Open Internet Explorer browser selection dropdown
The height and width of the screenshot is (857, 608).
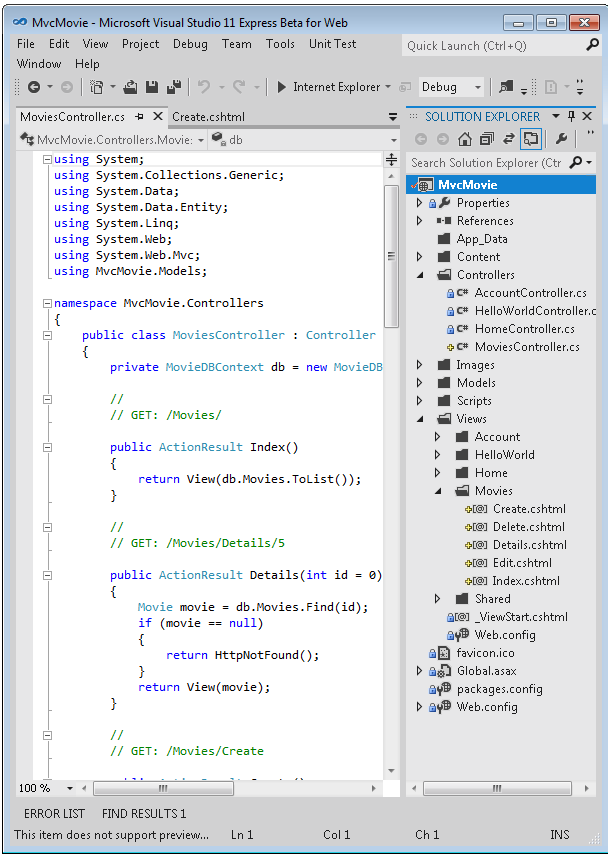(388, 87)
